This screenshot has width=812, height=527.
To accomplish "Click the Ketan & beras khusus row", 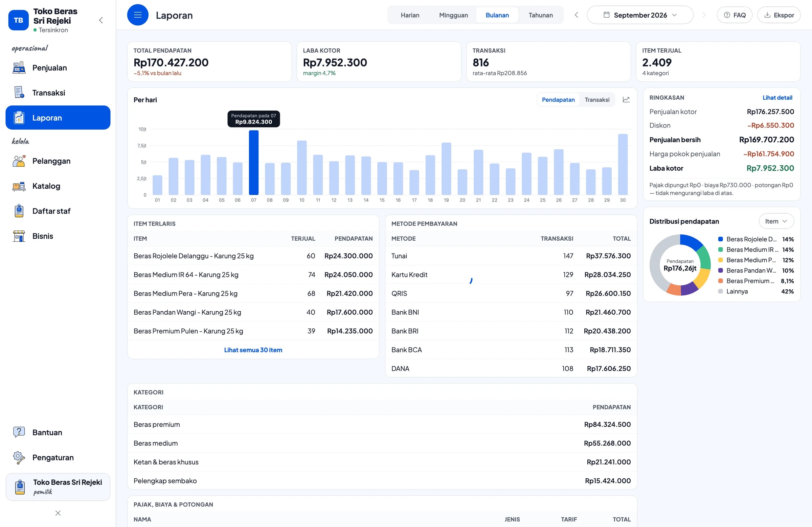I will 382,462.
